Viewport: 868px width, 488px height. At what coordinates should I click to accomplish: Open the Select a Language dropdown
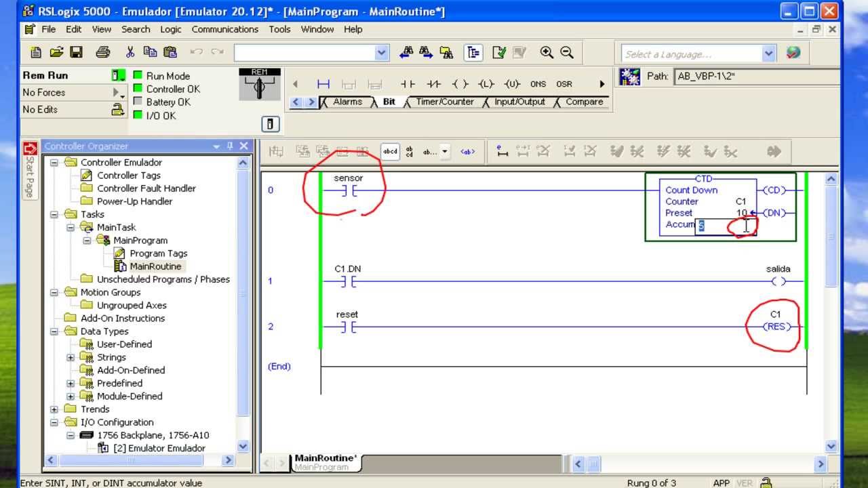point(768,54)
